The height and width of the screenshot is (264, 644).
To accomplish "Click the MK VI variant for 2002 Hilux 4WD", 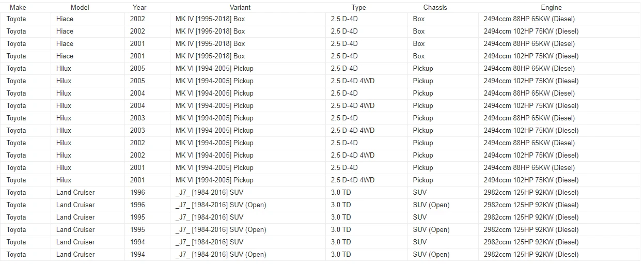I will pyautogui.click(x=214, y=155).
